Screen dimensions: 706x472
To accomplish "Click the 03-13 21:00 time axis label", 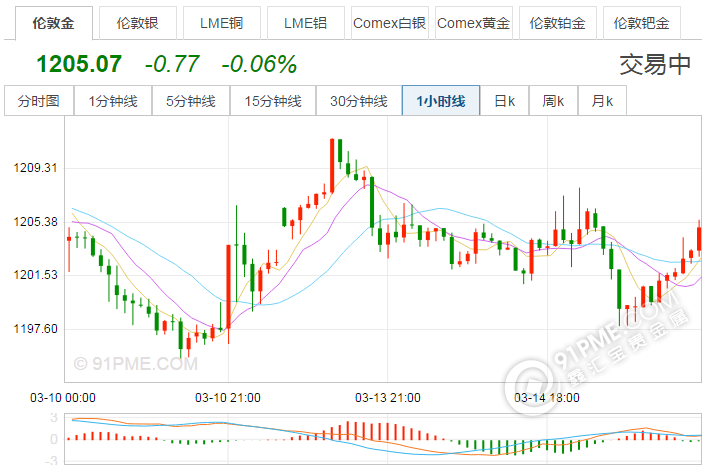I will [388, 397].
